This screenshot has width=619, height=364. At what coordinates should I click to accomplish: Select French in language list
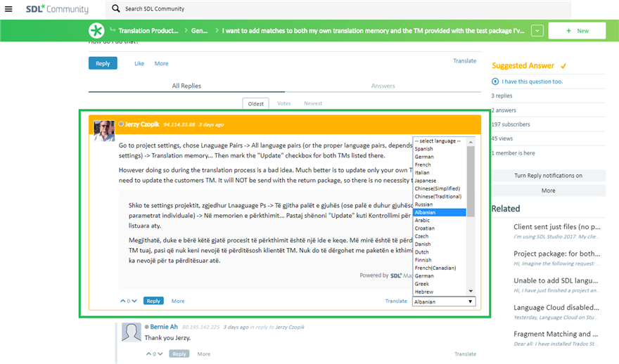click(423, 164)
